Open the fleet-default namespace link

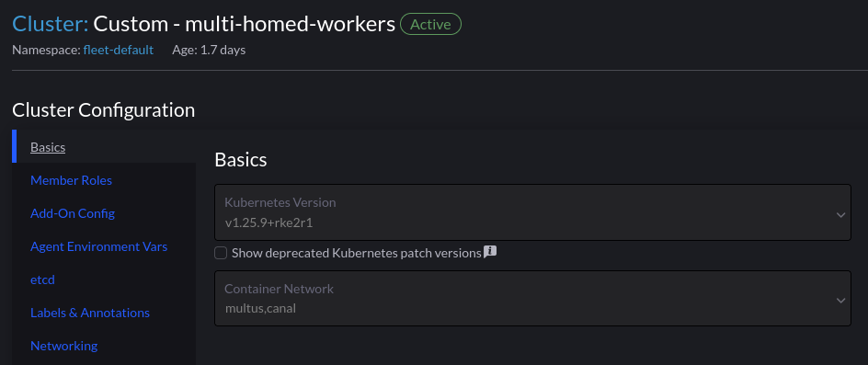coord(119,50)
